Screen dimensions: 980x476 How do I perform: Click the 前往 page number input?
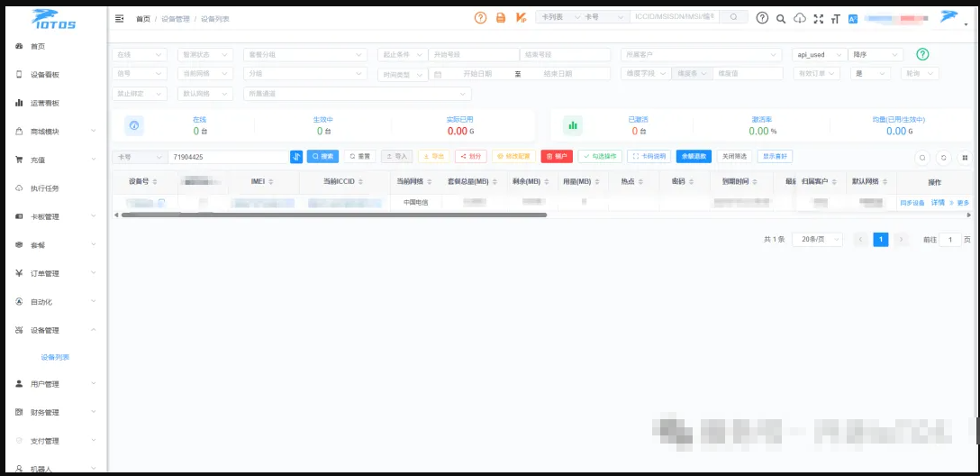950,240
